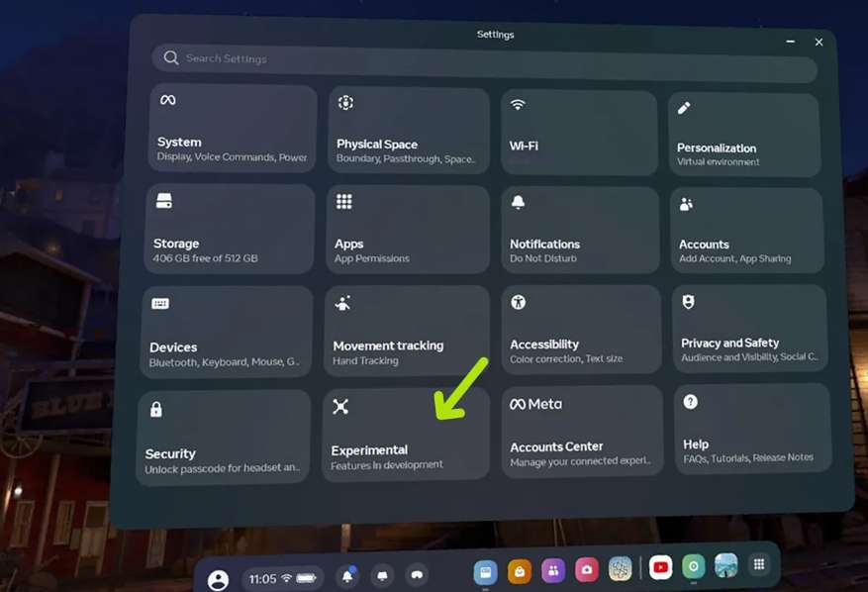This screenshot has height=592, width=868.
Task: Open Privacy and Safety settings
Action: tap(749, 330)
